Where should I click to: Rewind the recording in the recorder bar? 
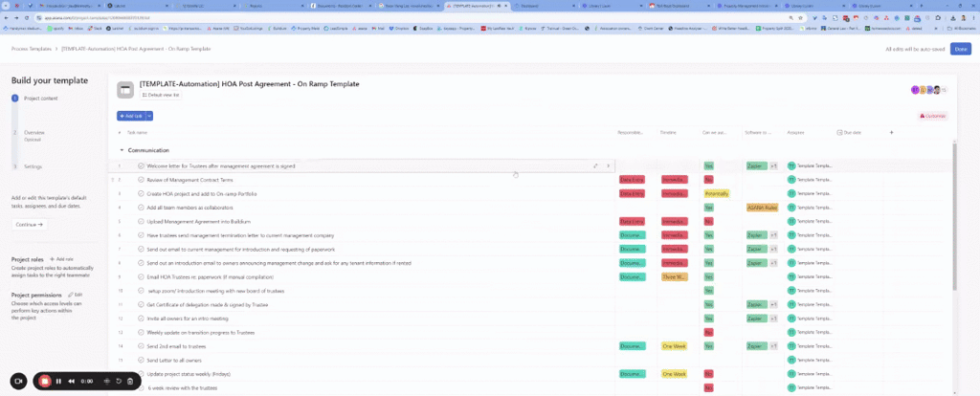click(72, 381)
